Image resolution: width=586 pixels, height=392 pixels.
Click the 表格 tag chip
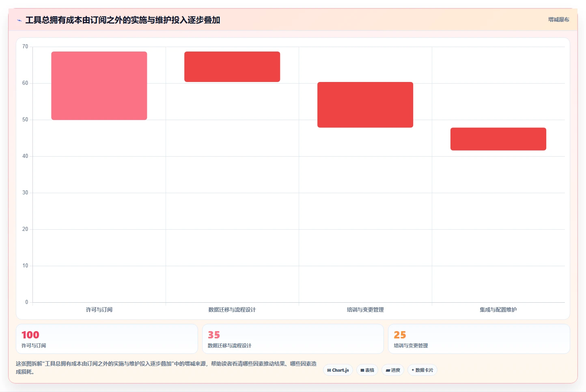click(367, 370)
